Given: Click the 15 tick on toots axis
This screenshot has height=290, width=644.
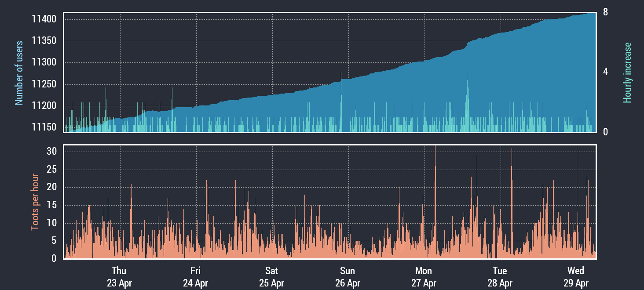Looking at the screenshot, I should (x=51, y=205).
